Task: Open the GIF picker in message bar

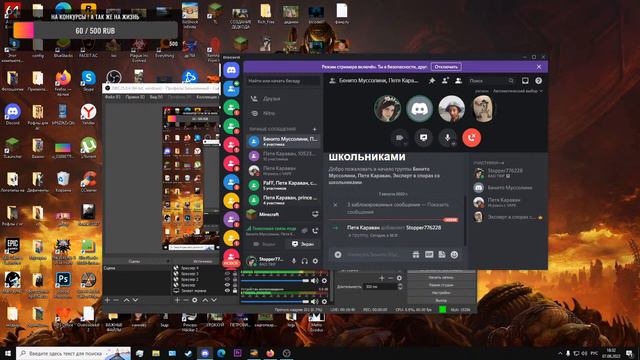Action: click(429, 255)
